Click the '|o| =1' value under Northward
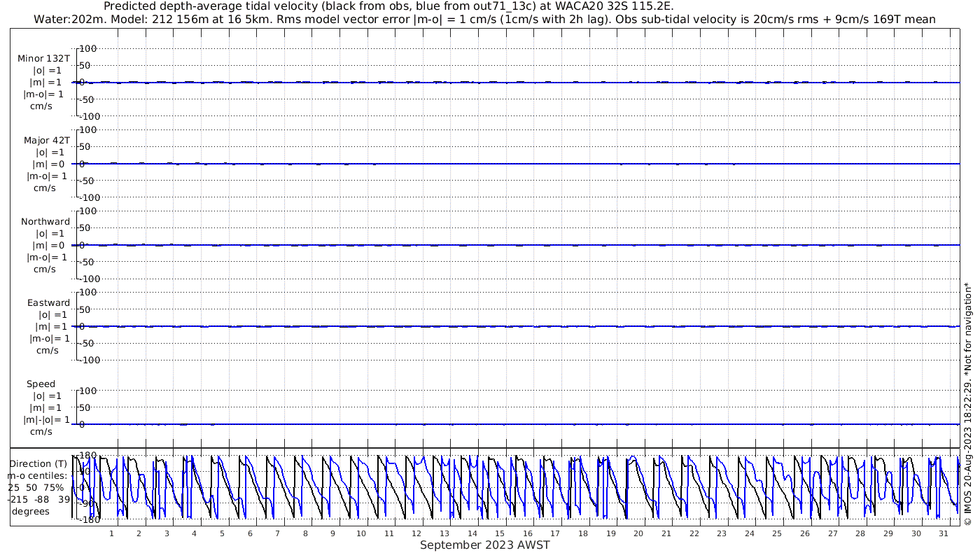Image resolution: width=980 pixels, height=560 pixels. [x=50, y=233]
